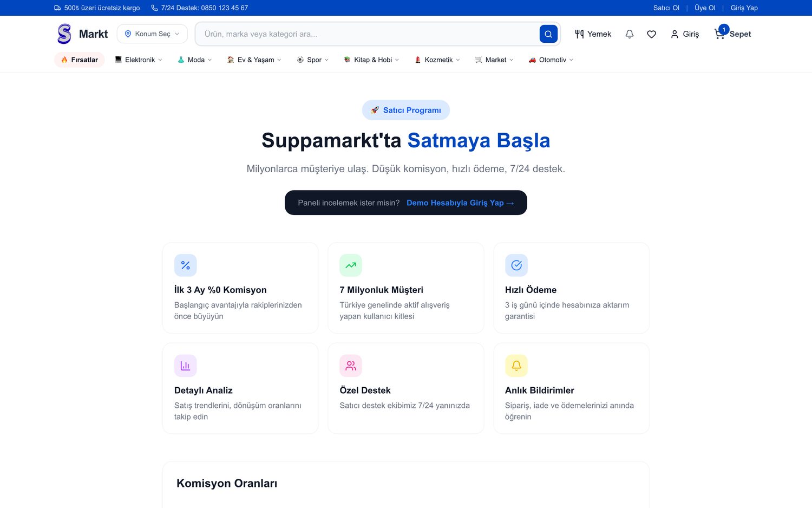Open the shopping cart icon

719,34
